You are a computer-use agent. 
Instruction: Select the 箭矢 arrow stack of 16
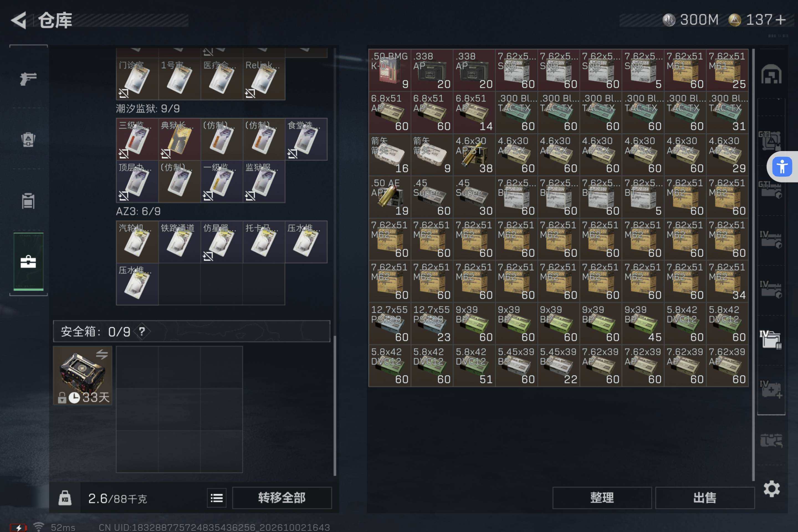point(390,155)
